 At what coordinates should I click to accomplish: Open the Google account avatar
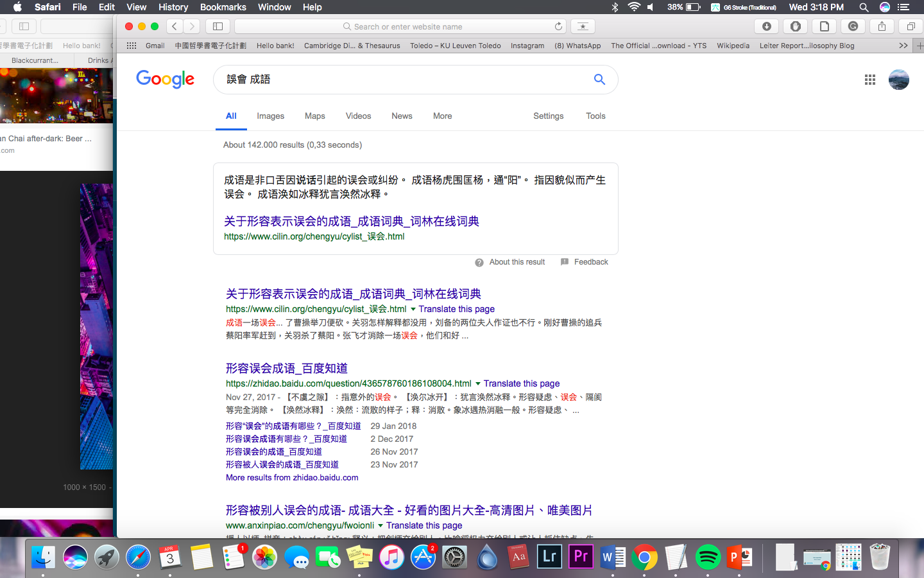pos(899,80)
